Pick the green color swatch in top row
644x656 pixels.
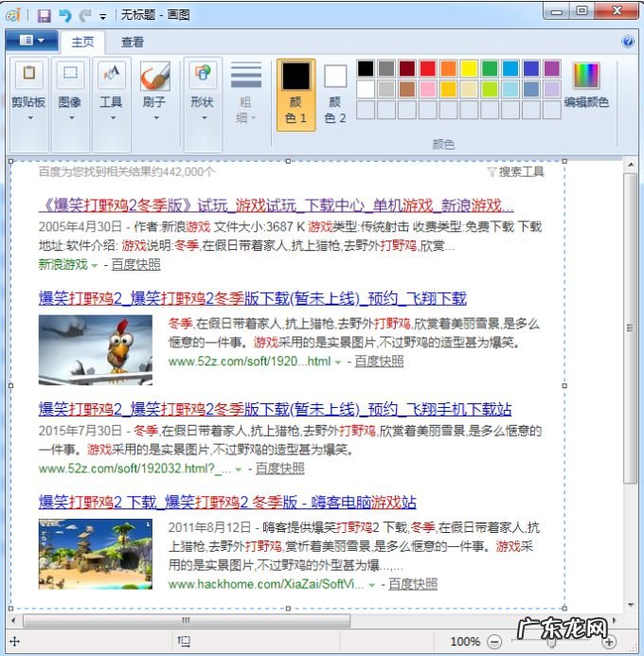(x=490, y=68)
